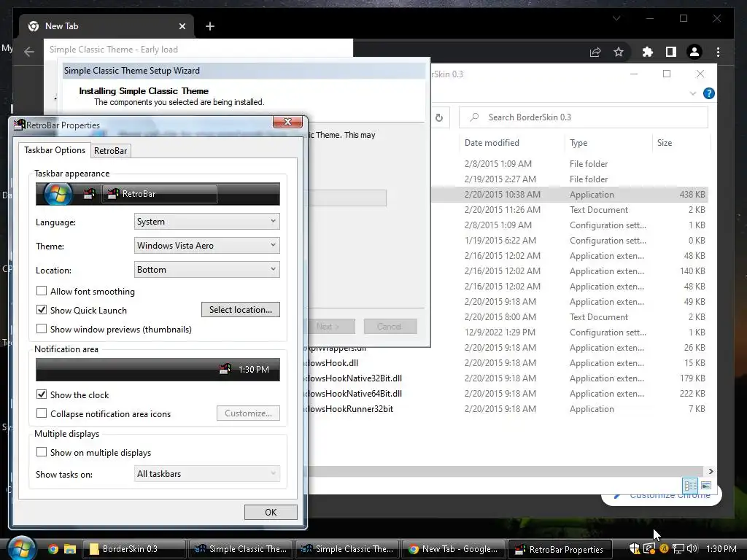Open Chrome's tab search chevron

pos(616,18)
